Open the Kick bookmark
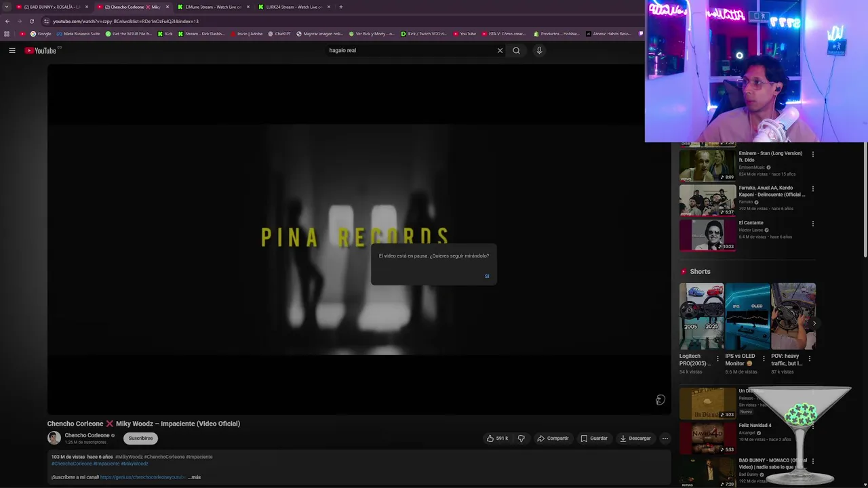 (x=165, y=34)
